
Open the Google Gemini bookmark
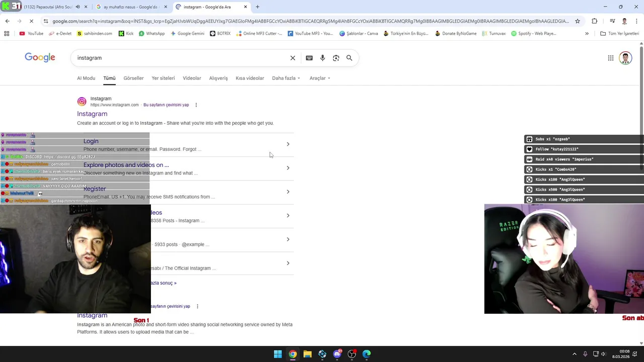click(187, 34)
